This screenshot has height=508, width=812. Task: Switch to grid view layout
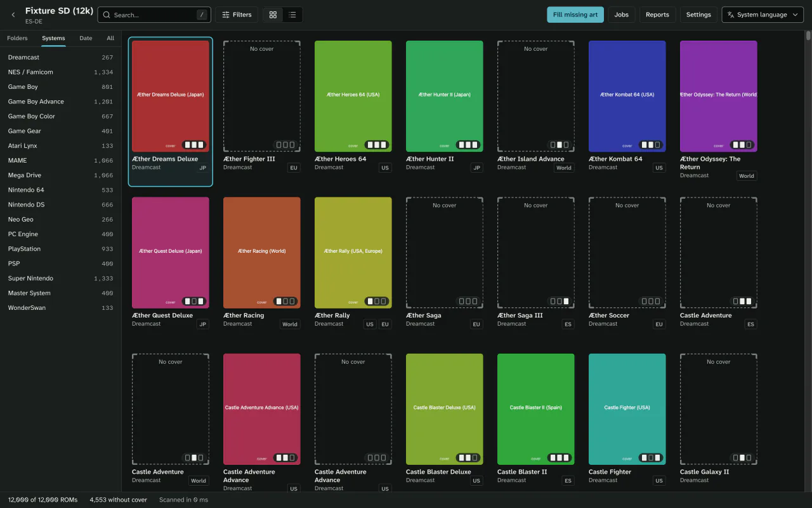click(x=273, y=15)
